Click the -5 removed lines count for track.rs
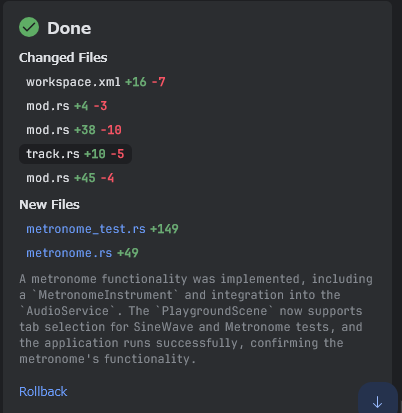This screenshot has height=413, width=402. pyautogui.click(x=117, y=154)
